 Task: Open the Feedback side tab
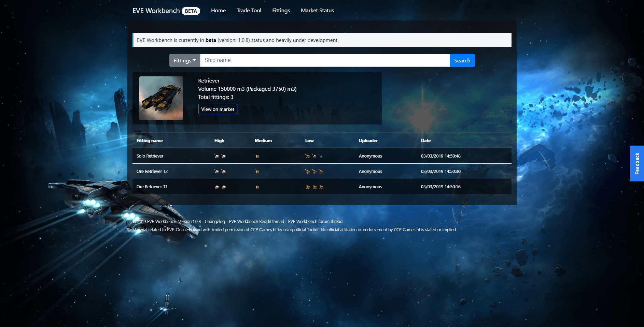pyautogui.click(x=637, y=164)
